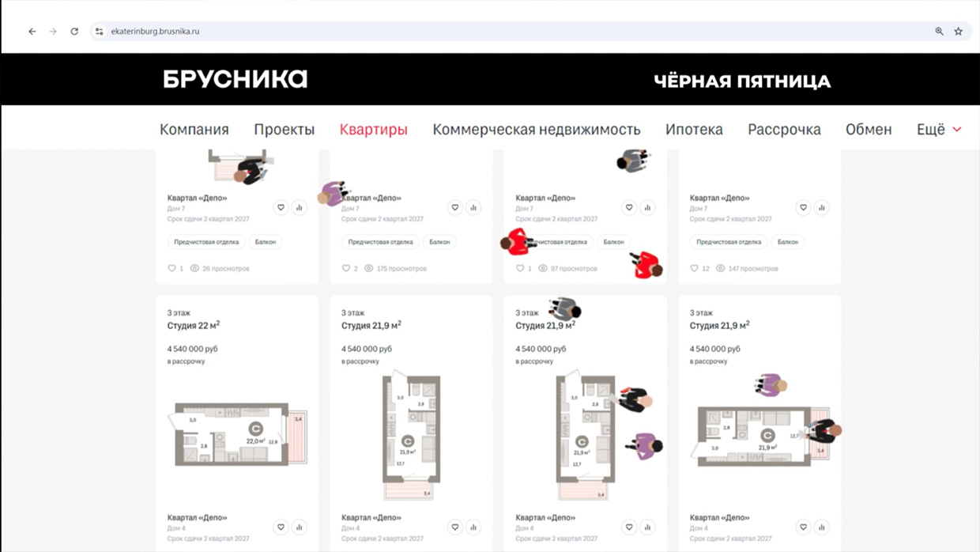Screen dimensions: 980x552
Task: Go back using the browser back arrow
Action: 32,32
